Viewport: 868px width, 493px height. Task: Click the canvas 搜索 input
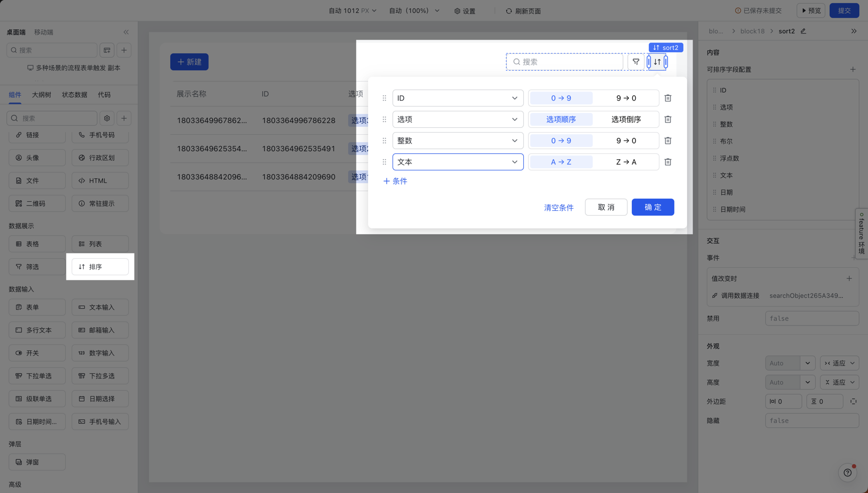pos(564,62)
